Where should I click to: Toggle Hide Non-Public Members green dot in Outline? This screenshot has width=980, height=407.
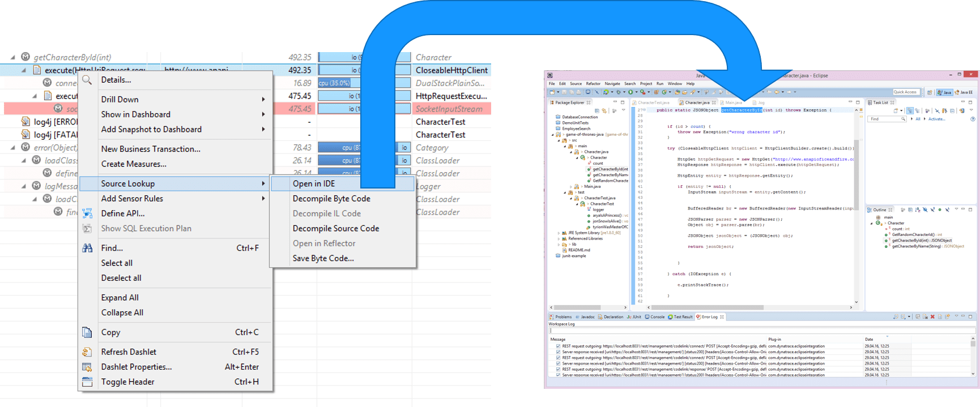tap(940, 209)
